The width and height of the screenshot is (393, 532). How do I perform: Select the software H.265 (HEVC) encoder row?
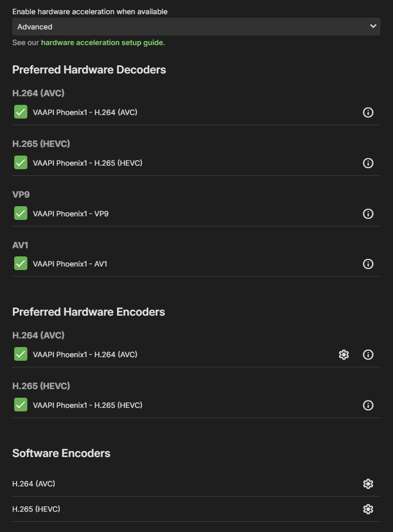click(x=196, y=509)
